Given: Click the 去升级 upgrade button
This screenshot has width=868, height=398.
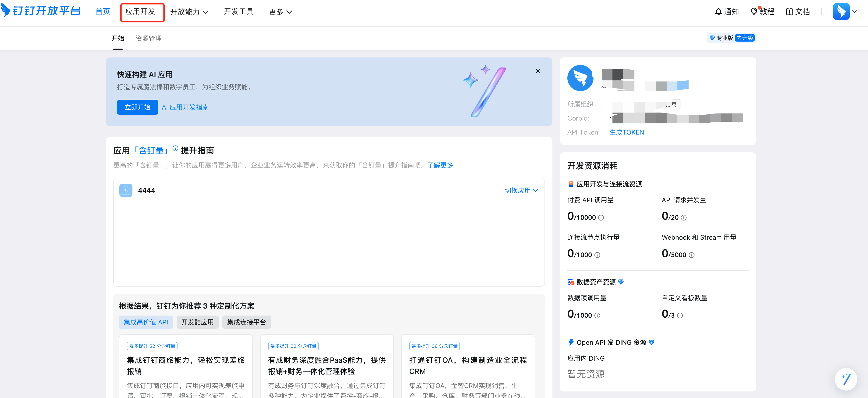Looking at the screenshot, I should (x=745, y=38).
